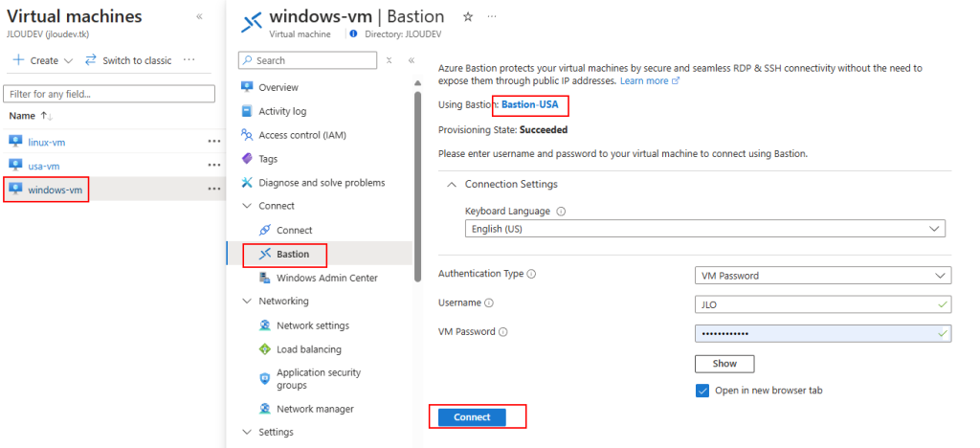Screen dimensions: 980x448
Task: Open the usa-vm link
Action: tap(44, 166)
